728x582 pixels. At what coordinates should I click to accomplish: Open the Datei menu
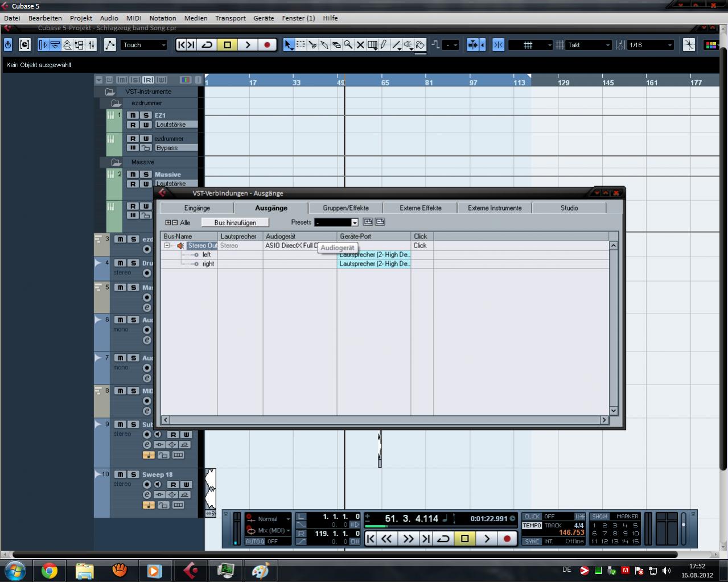tap(12, 18)
